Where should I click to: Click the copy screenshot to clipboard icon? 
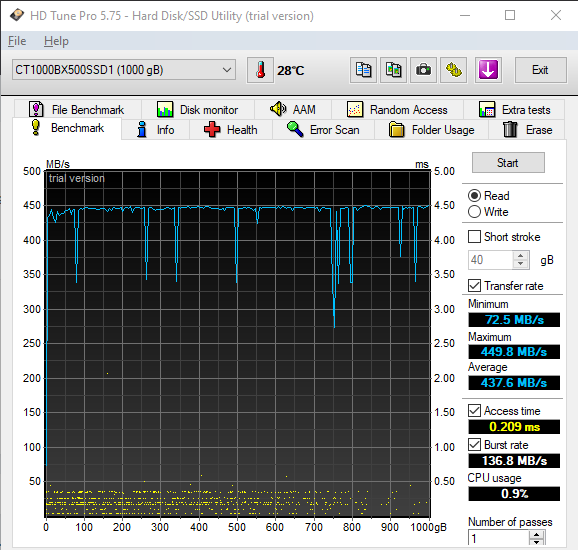(x=393, y=70)
